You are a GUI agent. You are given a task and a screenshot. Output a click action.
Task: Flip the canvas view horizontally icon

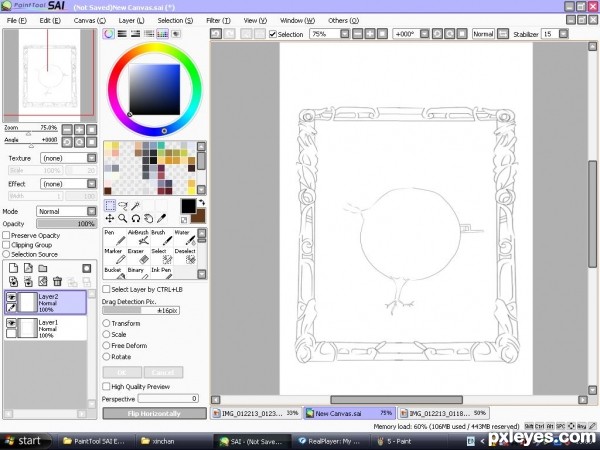(503, 34)
